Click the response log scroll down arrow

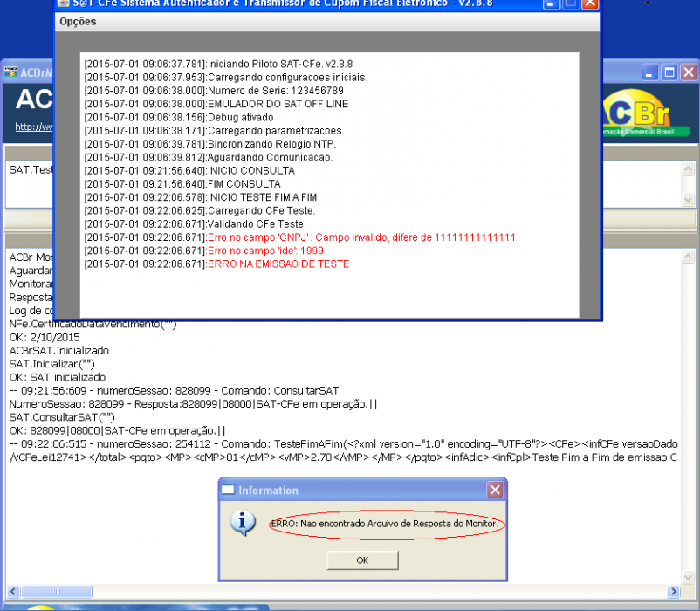(688, 578)
